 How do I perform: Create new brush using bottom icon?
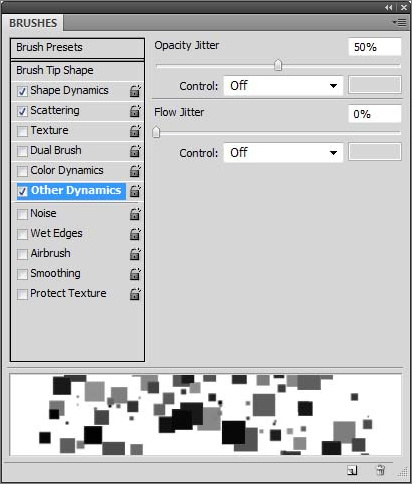click(x=352, y=470)
